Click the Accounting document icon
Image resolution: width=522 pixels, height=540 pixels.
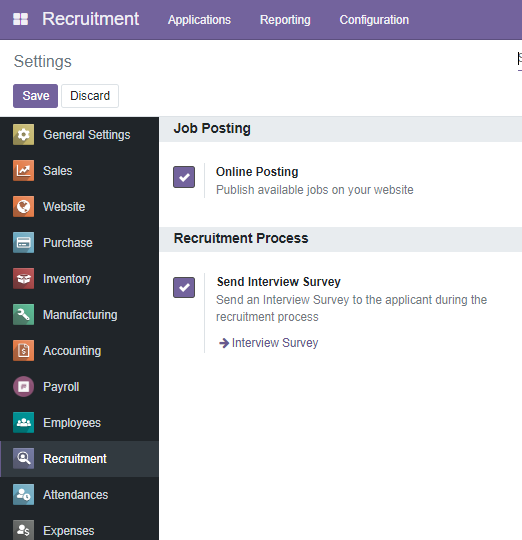point(23,350)
